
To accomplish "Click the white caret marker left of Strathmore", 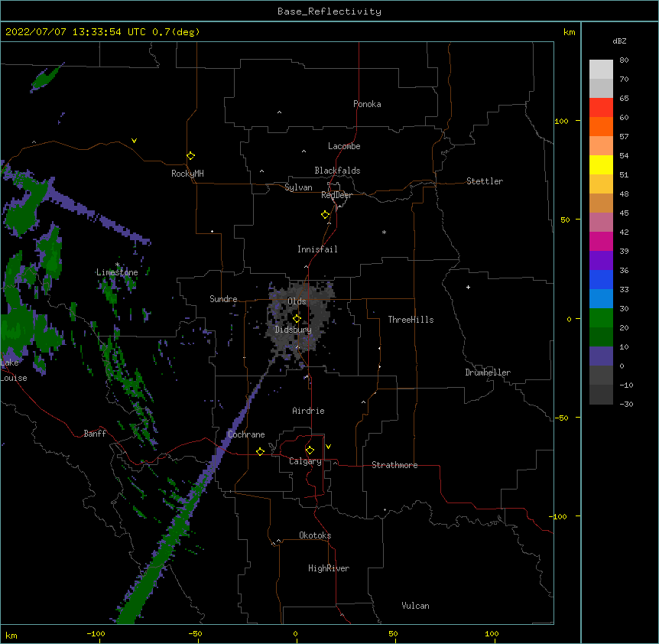I will point(336,463).
